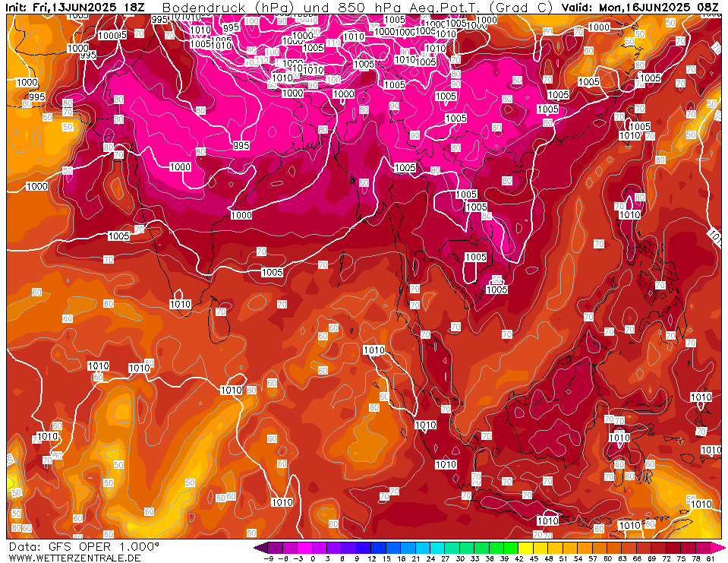
Task: Select the legend swatch between -9 and -6
Action: (275, 548)
